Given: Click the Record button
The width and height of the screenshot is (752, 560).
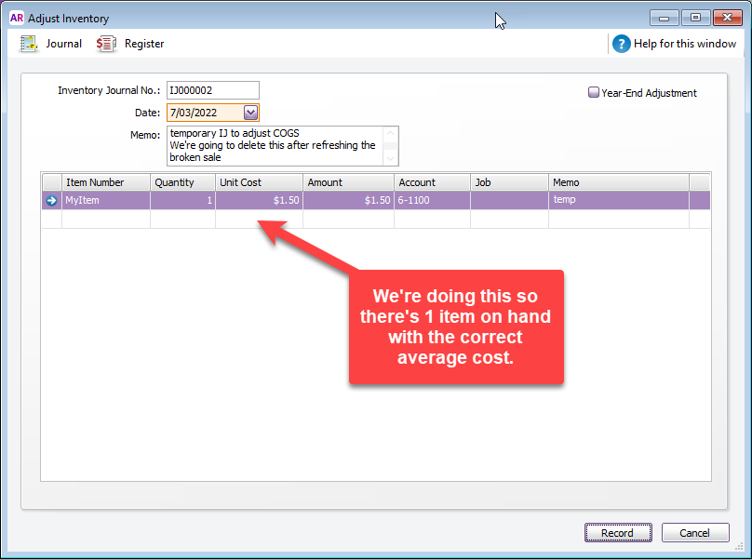Looking at the screenshot, I should pos(618,533).
